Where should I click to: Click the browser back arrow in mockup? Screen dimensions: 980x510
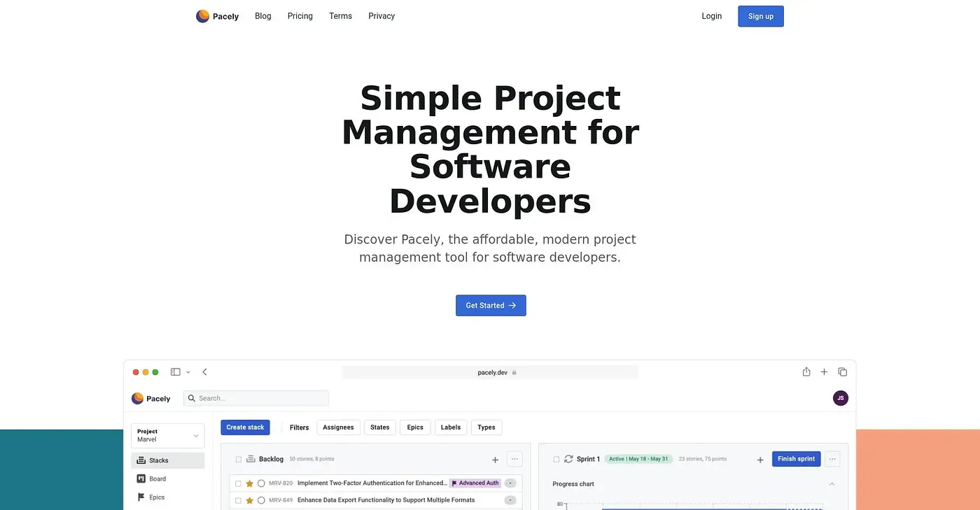coord(204,372)
